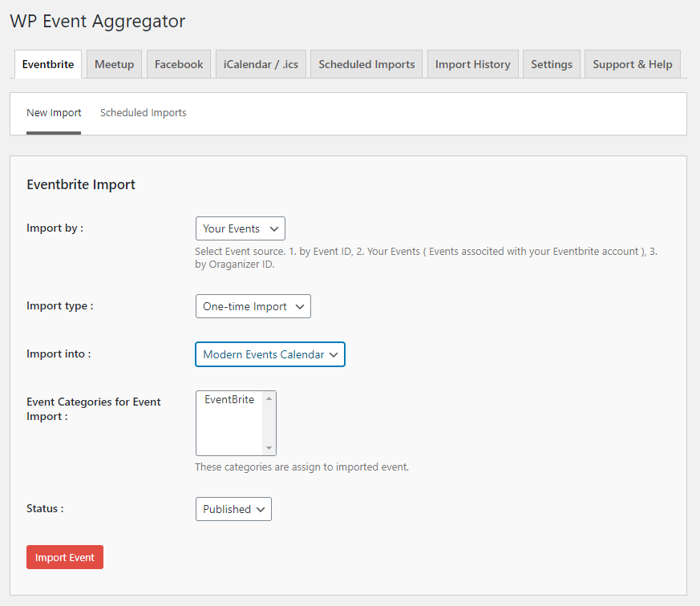The width and height of the screenshot is (700, 606).
Task: Switch to the Meetup tab
Action: pyautogui.click(x=114, y=64)
